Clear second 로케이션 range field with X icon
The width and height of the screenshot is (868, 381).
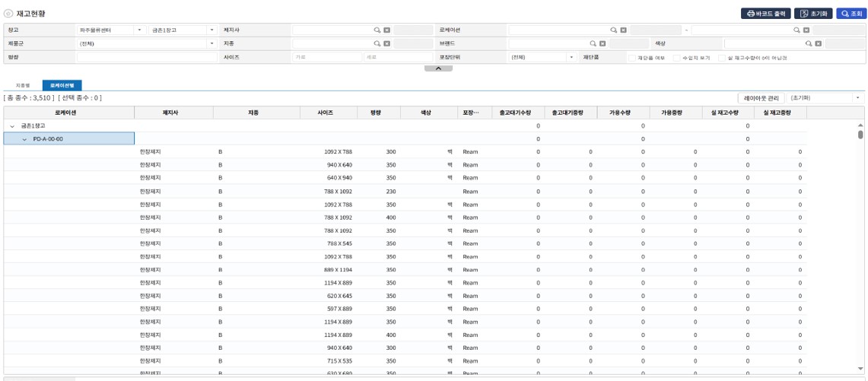pyautogui.click(x=806, y=30)
